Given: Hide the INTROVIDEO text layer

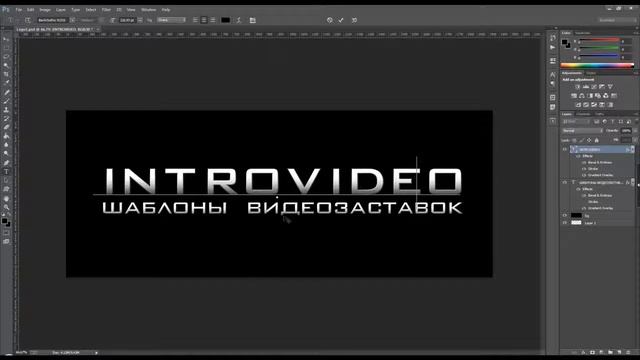Looking at the screenshot, I should (565, 149).
